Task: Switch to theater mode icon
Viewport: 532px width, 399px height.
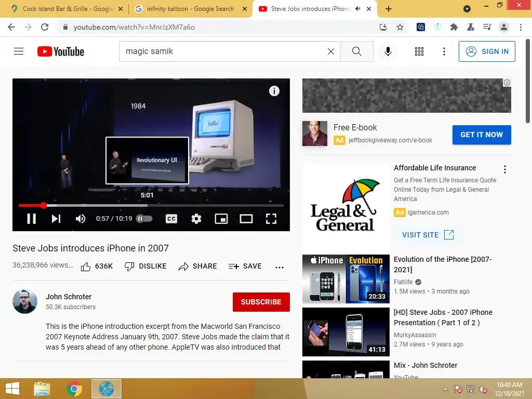Action: click(x=246, y=219)
